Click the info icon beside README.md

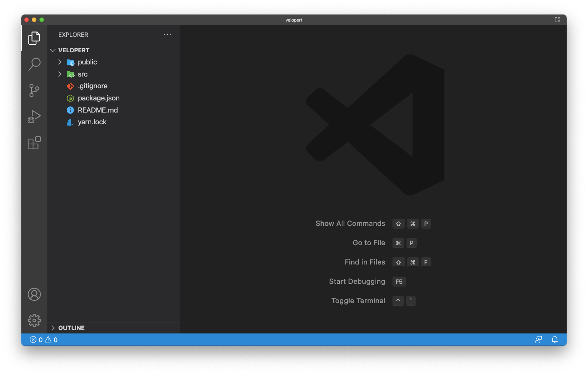(x=70, y=110)
